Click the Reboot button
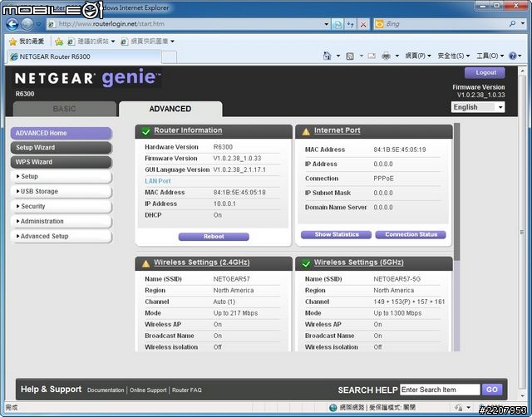The width and height of the screenshot is (532, 417). 214,236
